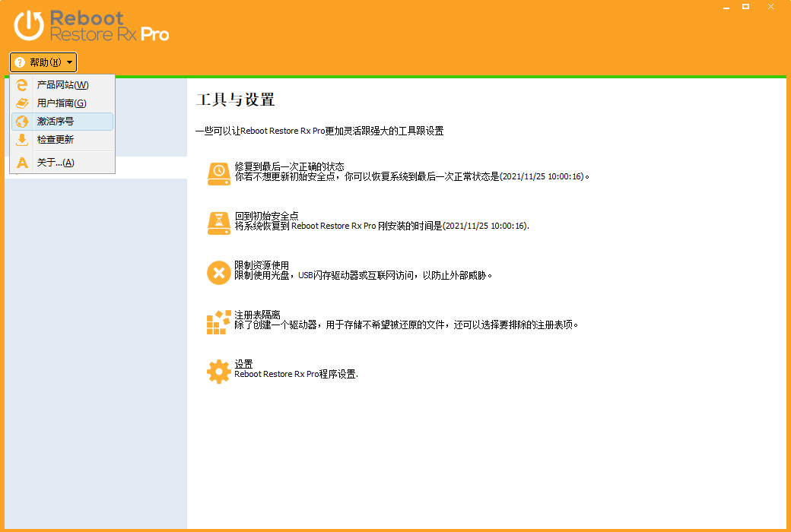Close the Reboot Restore Rx Pro window
The image size is (791, 532).
point(770,7)
